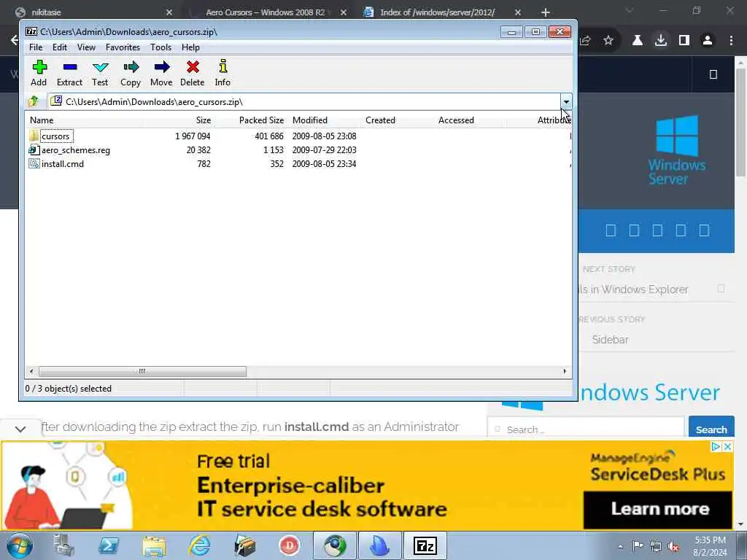Open Chrome downloads icon
Screen dimensions: 747x560
[x=661, y=41]
